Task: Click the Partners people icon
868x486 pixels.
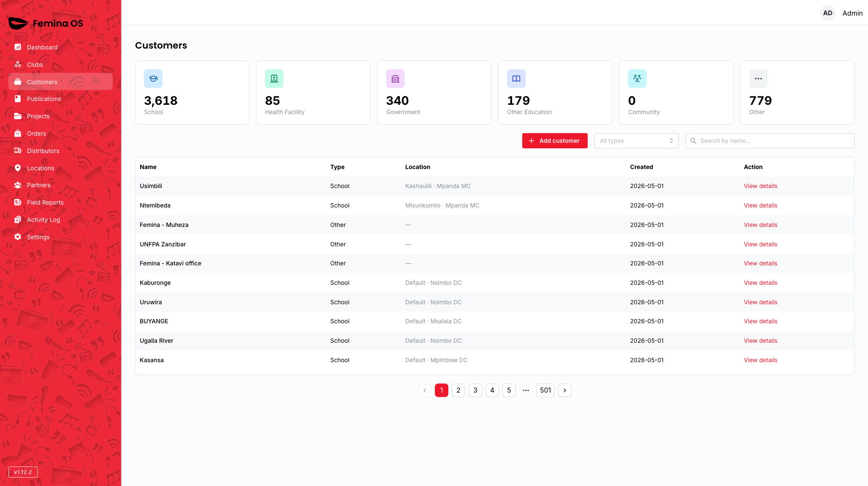Action: 18,185
